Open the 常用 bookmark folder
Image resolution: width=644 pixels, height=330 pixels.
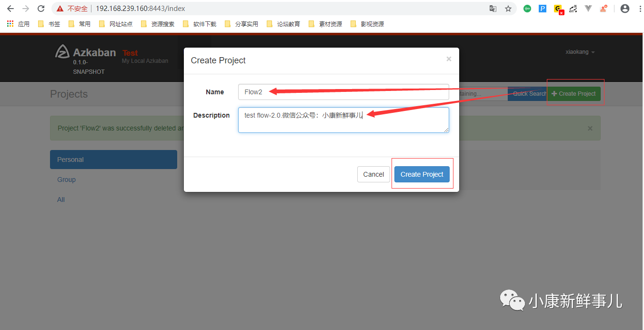(79, 24)
